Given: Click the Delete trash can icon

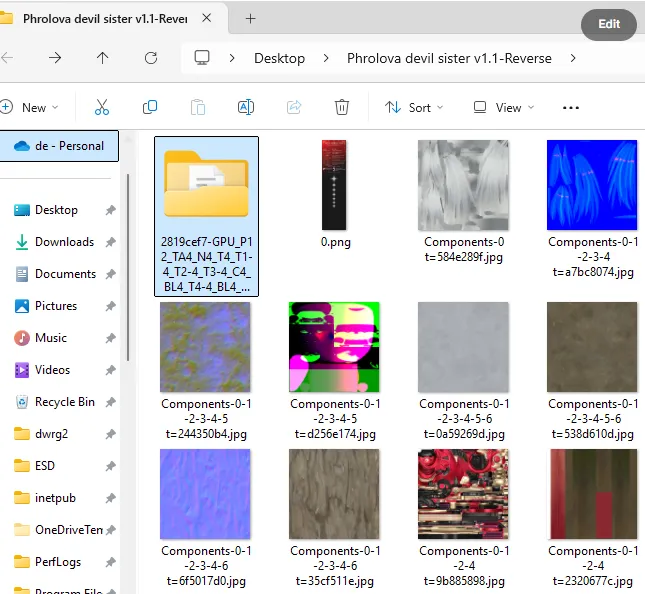Looking at the screenshot, I should click(x=342, y=107).
